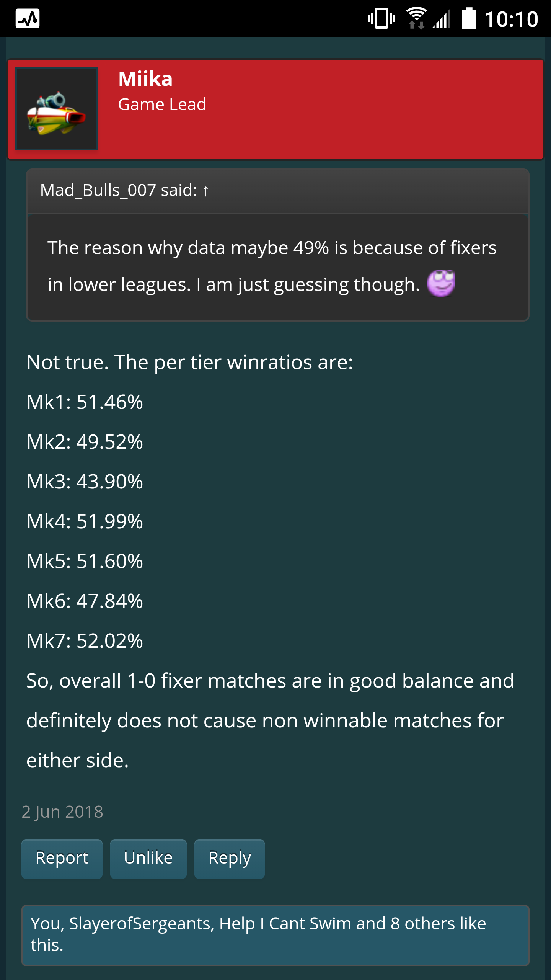Open the post date 2 Jun 2018
The height and width of the screenshot is (980, 551).
[62, 812]
